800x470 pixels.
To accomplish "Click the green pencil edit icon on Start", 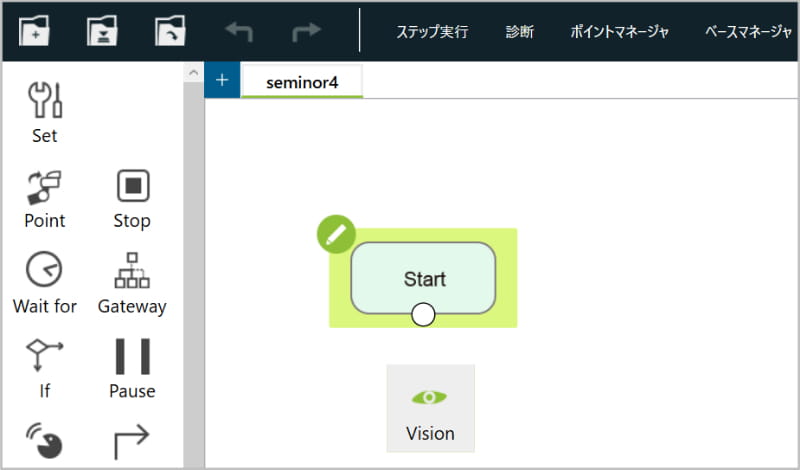I will coord(336,235).
